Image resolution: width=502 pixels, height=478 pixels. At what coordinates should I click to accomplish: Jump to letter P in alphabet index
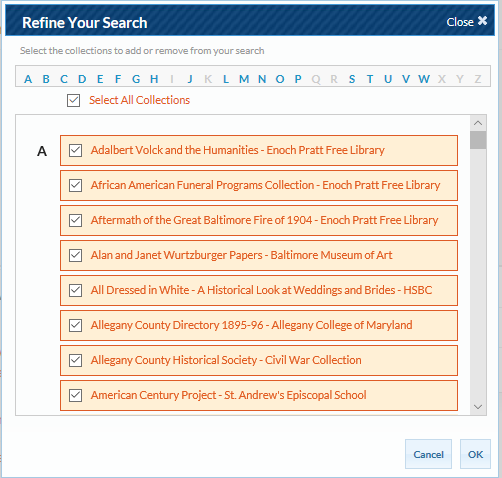click(x=298, y=79)
